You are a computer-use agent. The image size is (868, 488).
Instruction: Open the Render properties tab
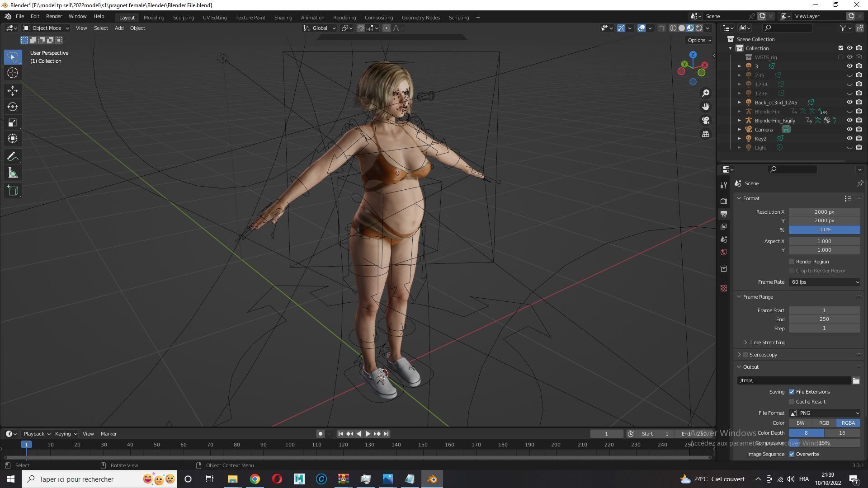(724, 201)
